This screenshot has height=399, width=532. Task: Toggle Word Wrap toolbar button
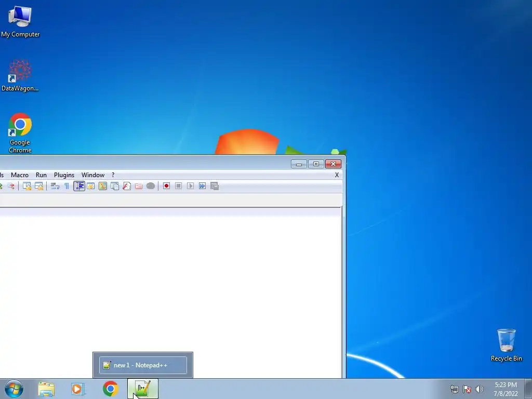55,186
